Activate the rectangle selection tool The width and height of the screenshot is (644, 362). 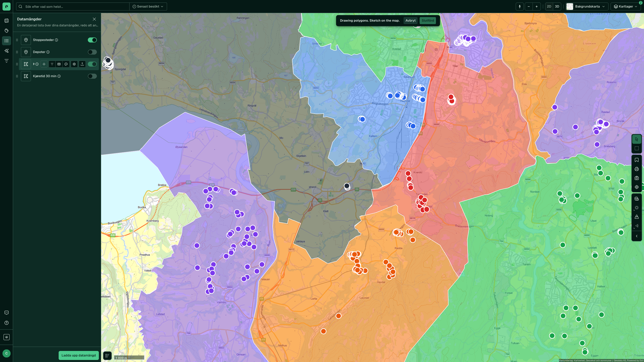tap(636, 149)
